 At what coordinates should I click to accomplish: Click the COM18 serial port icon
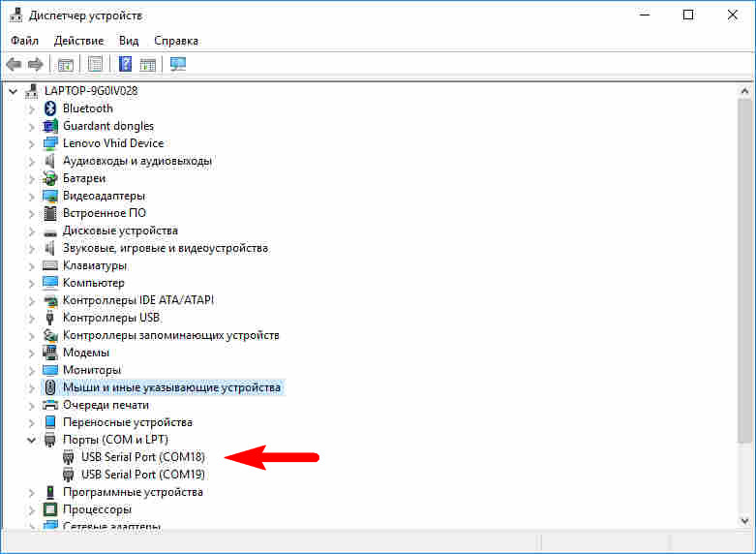pos(69,457)
